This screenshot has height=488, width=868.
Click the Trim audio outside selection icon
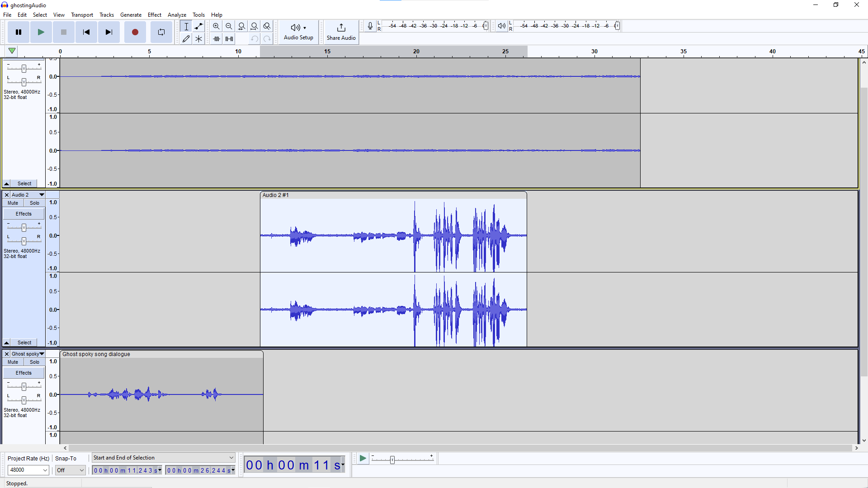point(217,39)
